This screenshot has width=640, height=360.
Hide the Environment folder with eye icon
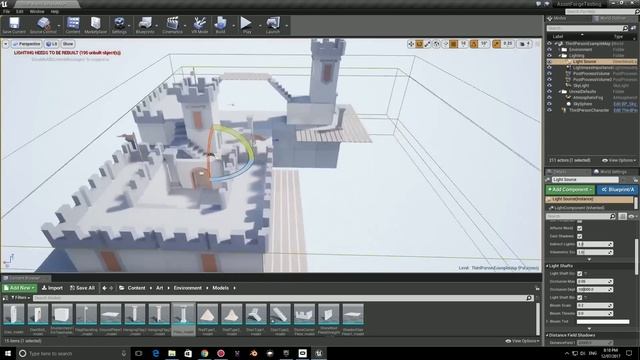549,49
